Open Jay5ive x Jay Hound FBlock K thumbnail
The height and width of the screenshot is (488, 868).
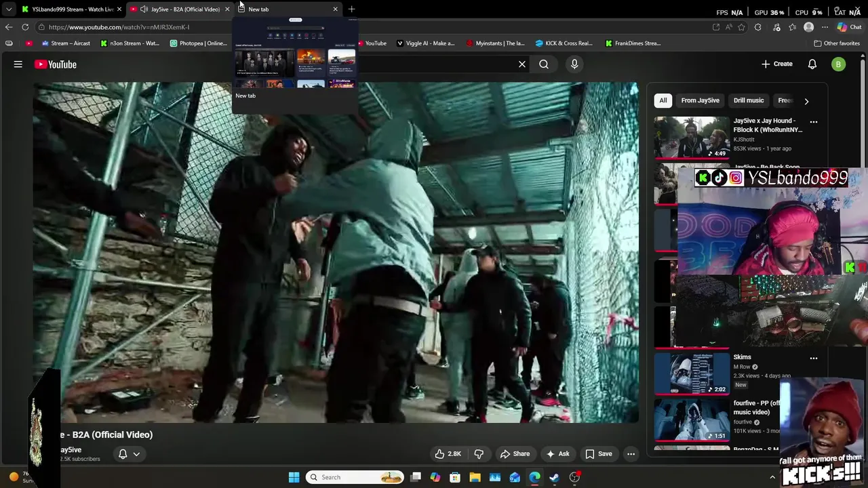pyautogui.click(x=692, y=138)
